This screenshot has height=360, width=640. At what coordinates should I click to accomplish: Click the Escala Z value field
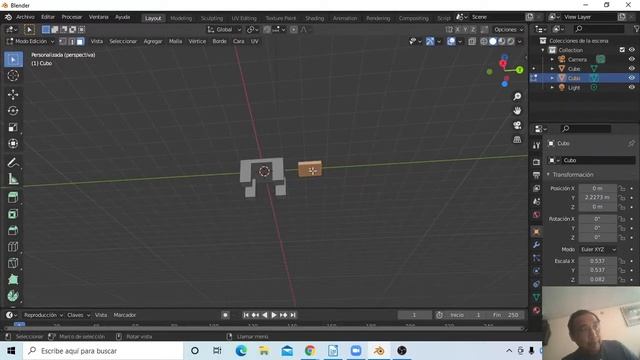click(x=598, y=280)
